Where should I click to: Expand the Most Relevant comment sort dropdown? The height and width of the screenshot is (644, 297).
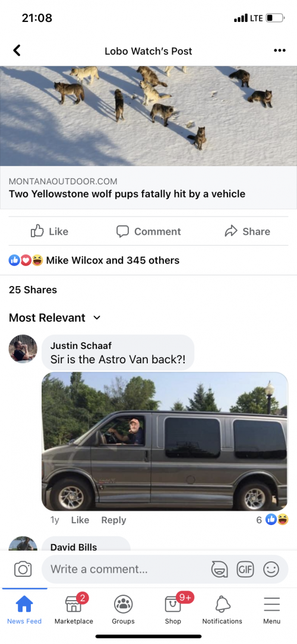click(54, 318)
